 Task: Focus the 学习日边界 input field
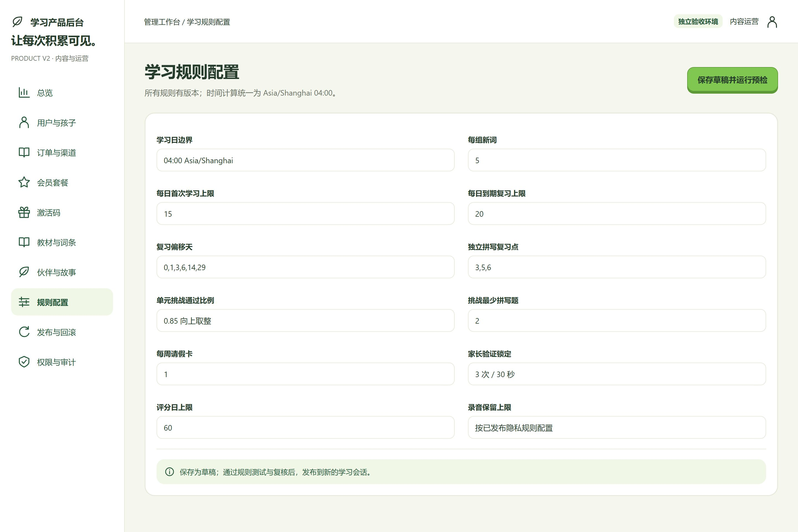pos(305,160)
